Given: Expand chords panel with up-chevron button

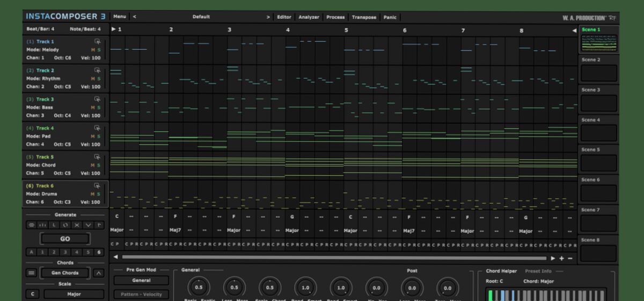Looking at the screenshot, I should pyautogui.click(x=99, y=273).
